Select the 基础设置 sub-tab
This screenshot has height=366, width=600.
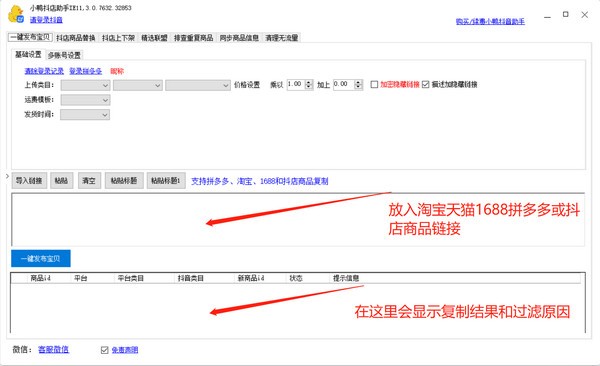[x=28, y=54]
